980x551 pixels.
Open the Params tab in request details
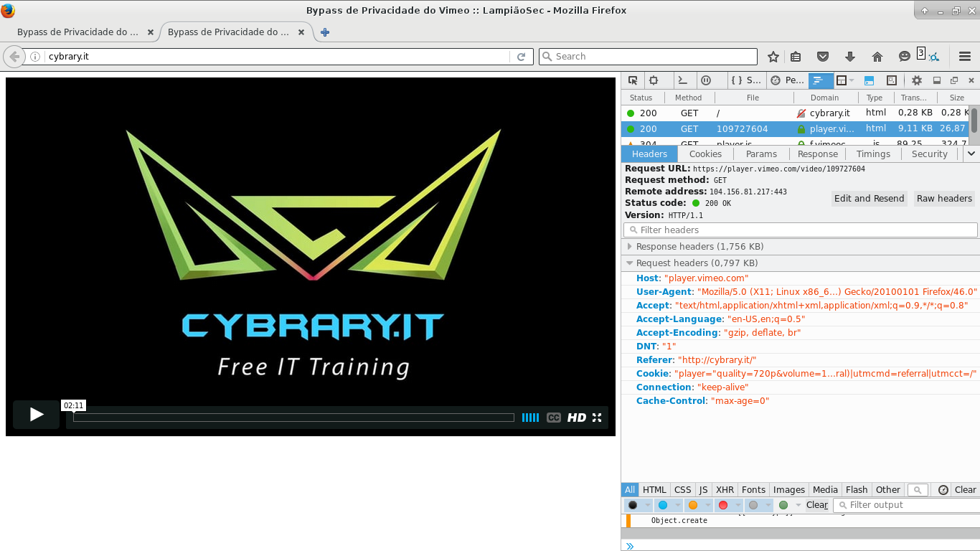click(761, 154)
